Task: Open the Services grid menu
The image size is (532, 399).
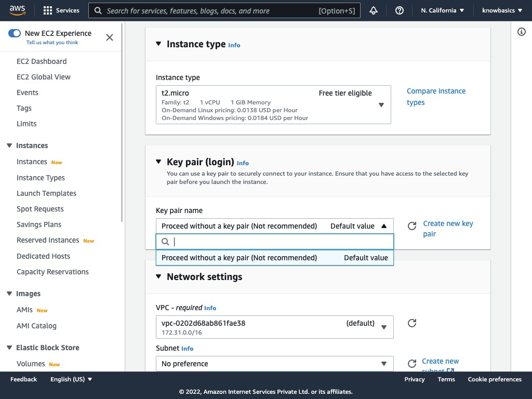Action: pyautogui.click(x=61, y=10)
